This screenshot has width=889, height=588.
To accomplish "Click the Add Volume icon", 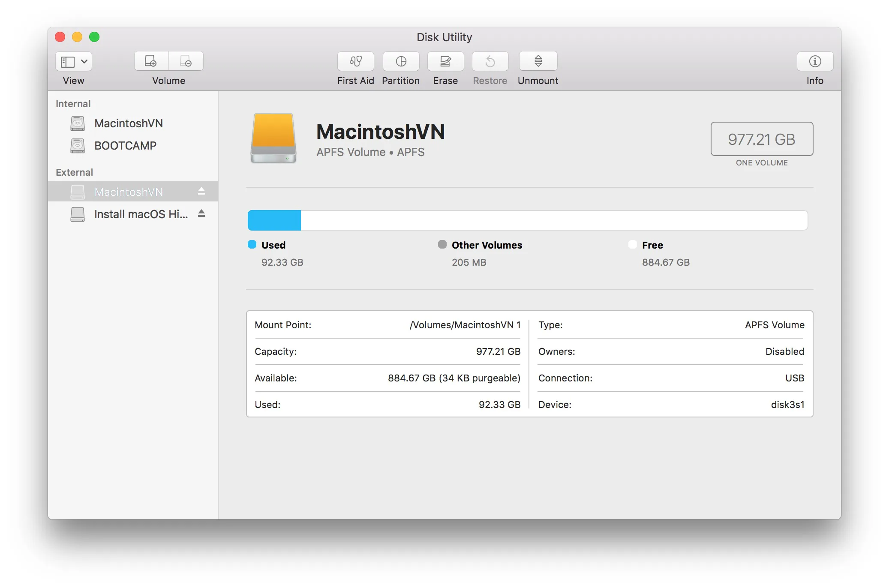I will click(151, 61).
